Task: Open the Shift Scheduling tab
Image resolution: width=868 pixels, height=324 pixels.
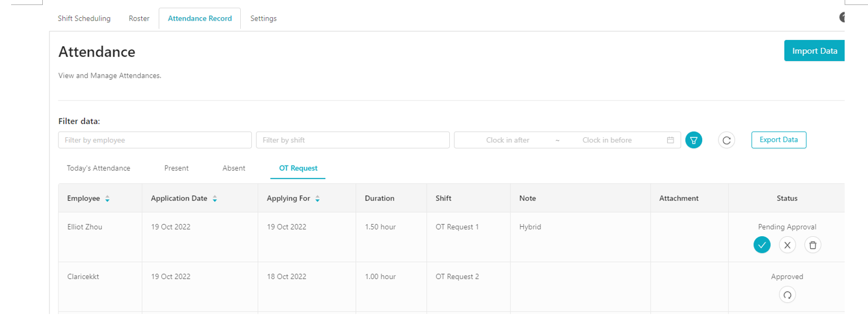Action: [x=84, y=18]
